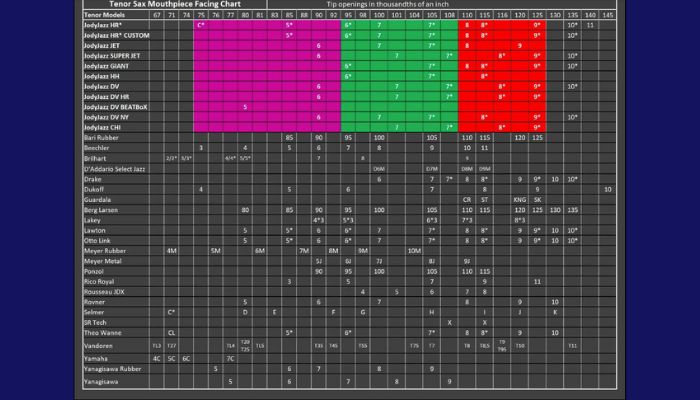Select the 'Berg Larsen' row label
700x400 pixels.
[101, 210]
